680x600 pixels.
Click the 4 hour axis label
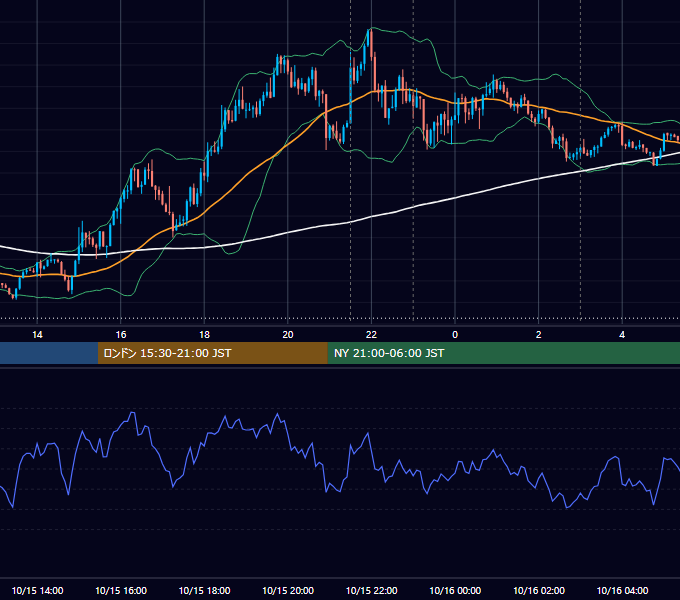coord(622,335)
